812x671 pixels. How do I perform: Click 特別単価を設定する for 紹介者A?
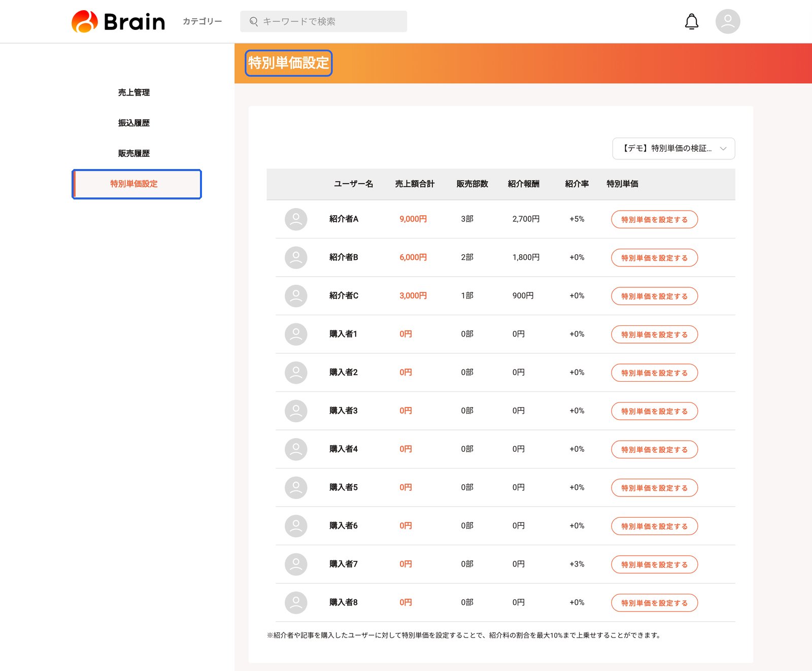(654, 219)
